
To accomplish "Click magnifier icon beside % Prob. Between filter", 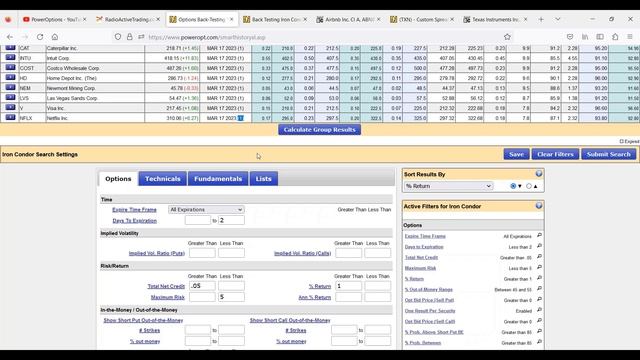I will [x=539, y=342].
